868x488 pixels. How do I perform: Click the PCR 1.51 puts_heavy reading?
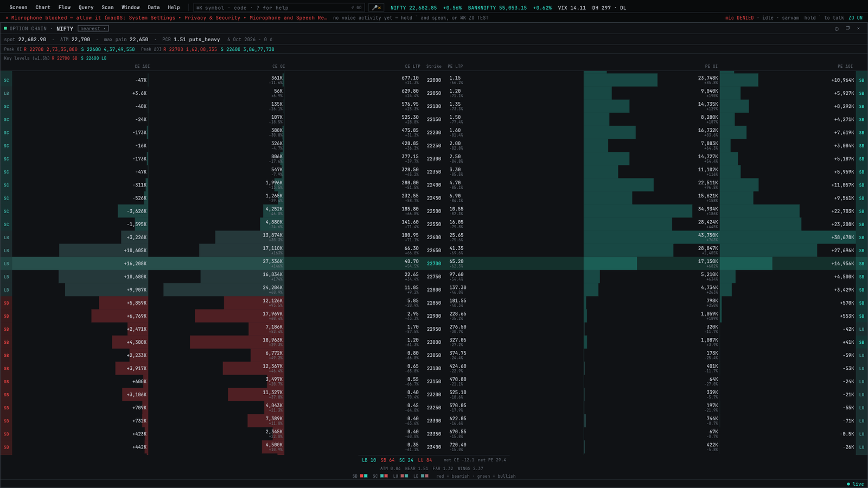[x=191, y=40]
